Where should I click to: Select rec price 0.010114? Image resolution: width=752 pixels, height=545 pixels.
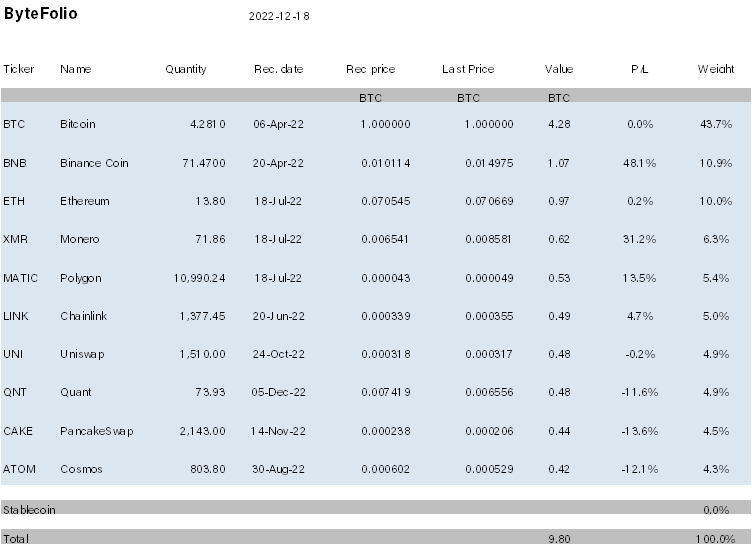pyautogui.click(x=386, y=163)
